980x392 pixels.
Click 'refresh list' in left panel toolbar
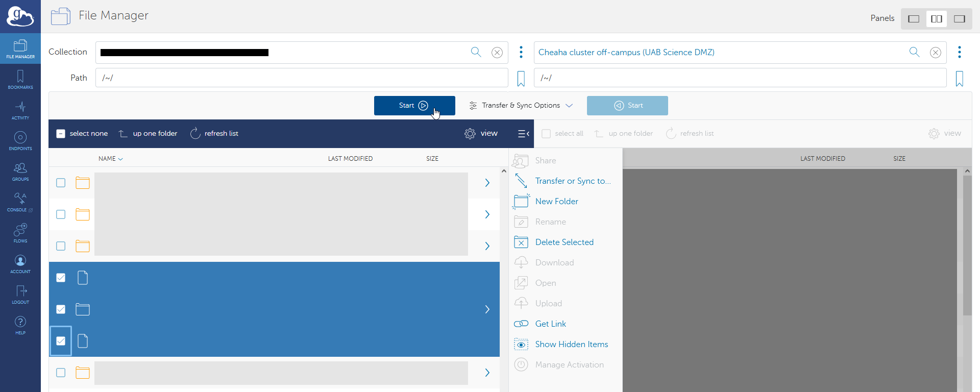pyautogui.click(x=214, y=134)
